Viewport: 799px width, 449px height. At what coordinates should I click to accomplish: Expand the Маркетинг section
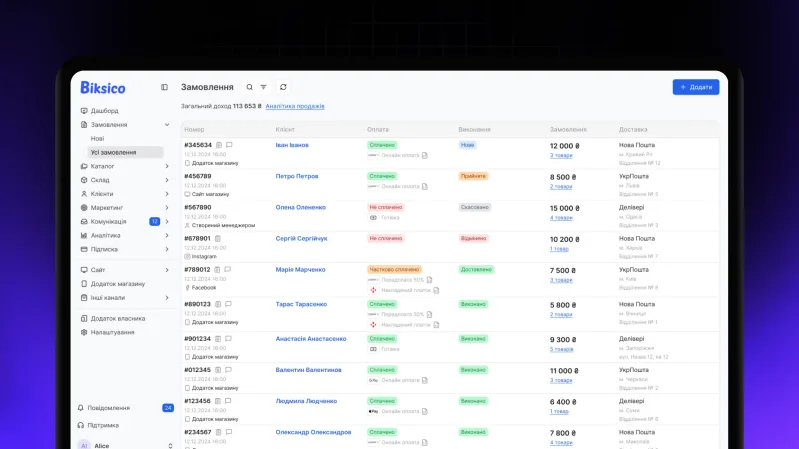click(167, 207)
